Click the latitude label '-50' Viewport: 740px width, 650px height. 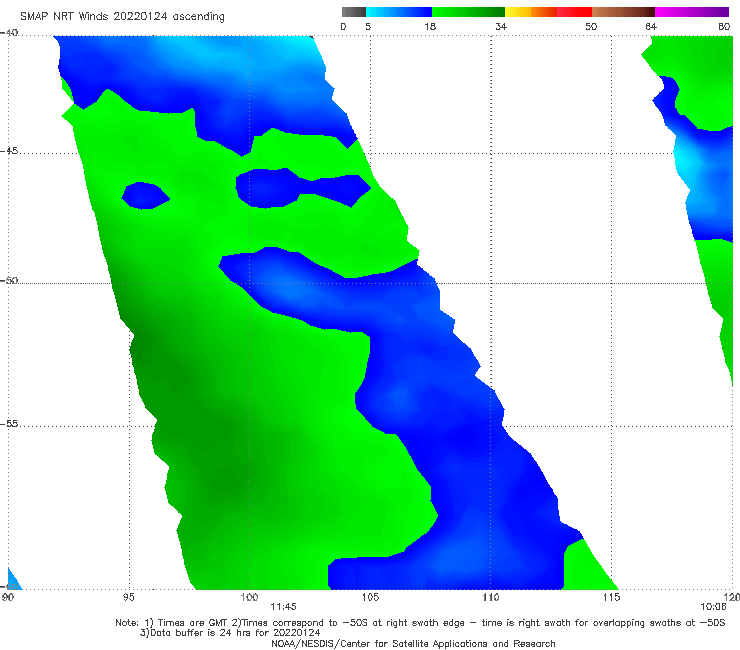(9, 280)
